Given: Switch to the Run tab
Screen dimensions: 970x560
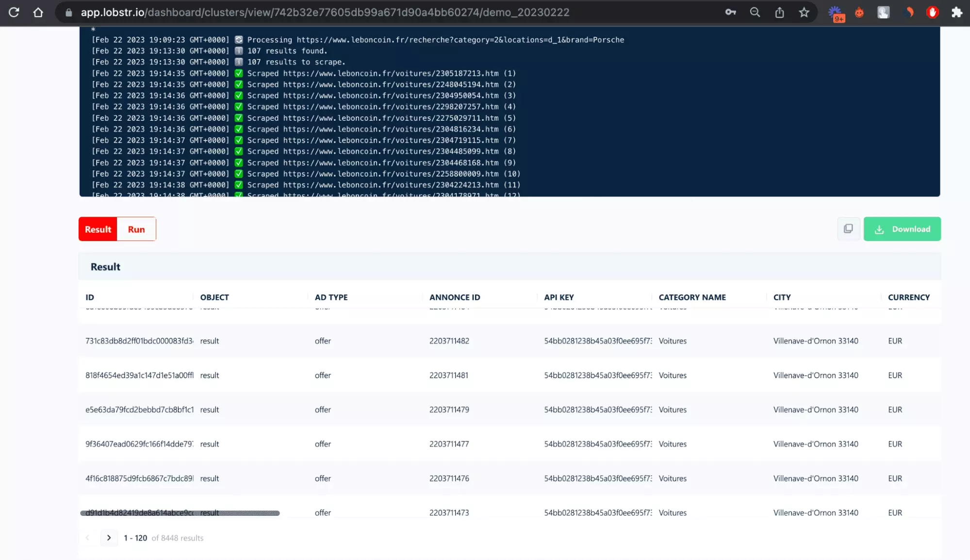Looking at the screenshot, I should click(136, 229).
